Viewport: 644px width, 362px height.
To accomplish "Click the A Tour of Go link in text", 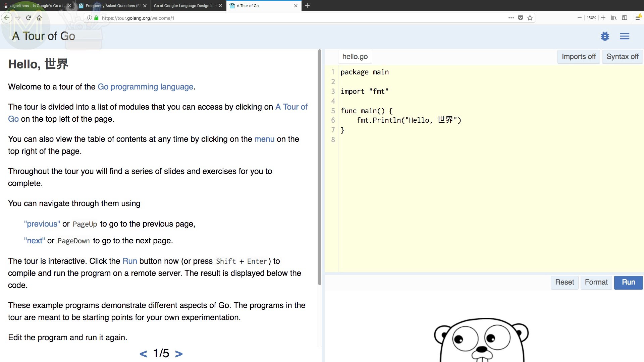I will tap(291, 107).
